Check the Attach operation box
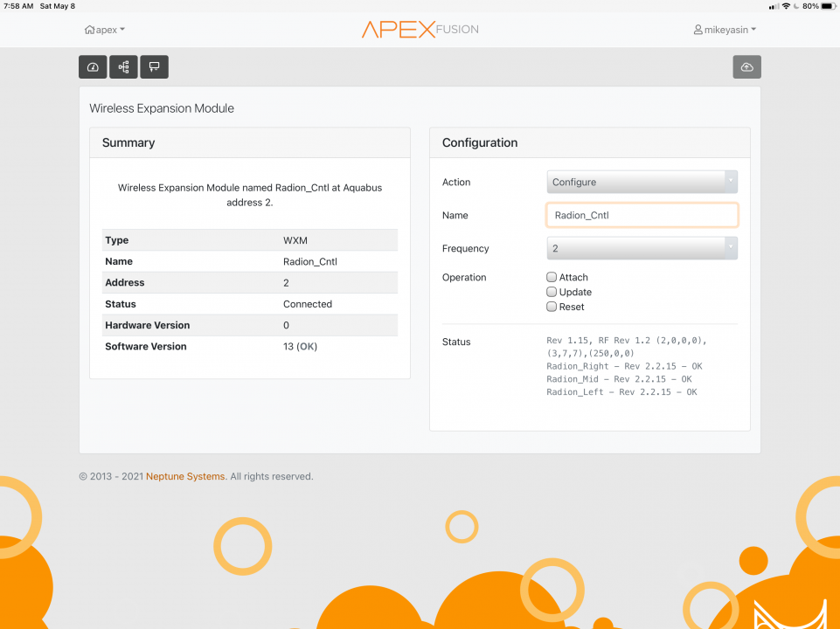Image resolution: width=840 pixels, height=629 pixels. pyautogui.click(x=552, y=277)
